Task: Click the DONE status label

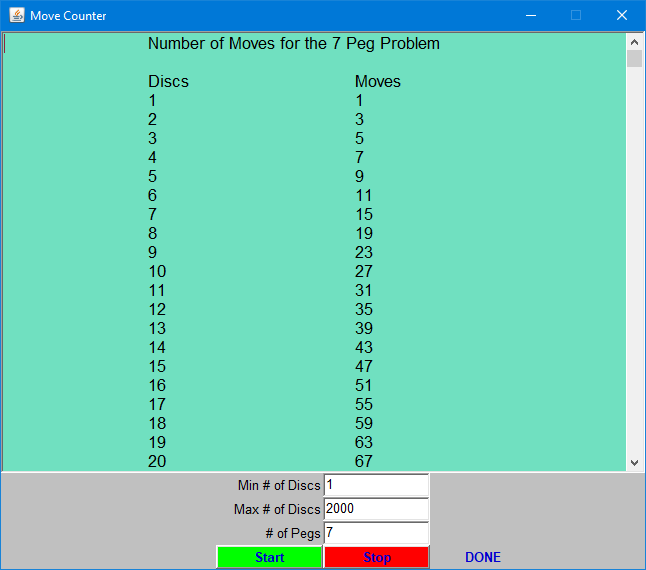Action: point(482,557)
